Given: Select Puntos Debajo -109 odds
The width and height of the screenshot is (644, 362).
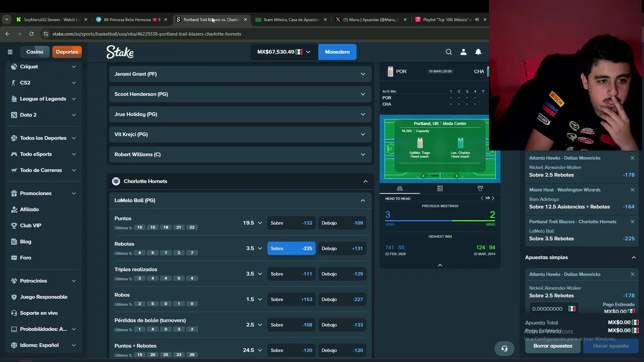Looking at the screenshot, I should coord(342,223).
